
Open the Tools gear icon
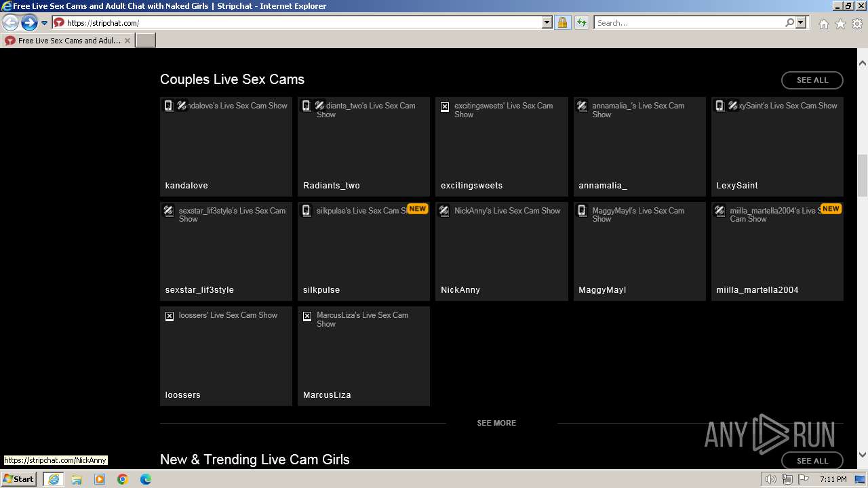(857, 24)
